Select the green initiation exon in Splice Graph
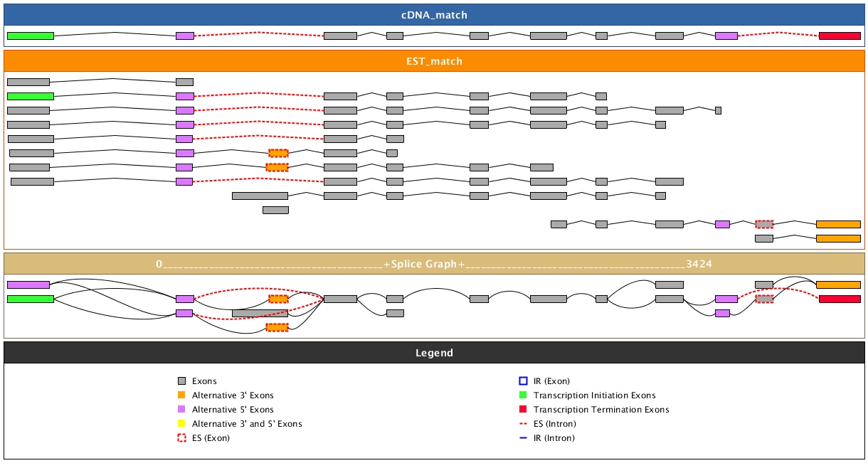868x473 pixels. click(x=31, y=299)
